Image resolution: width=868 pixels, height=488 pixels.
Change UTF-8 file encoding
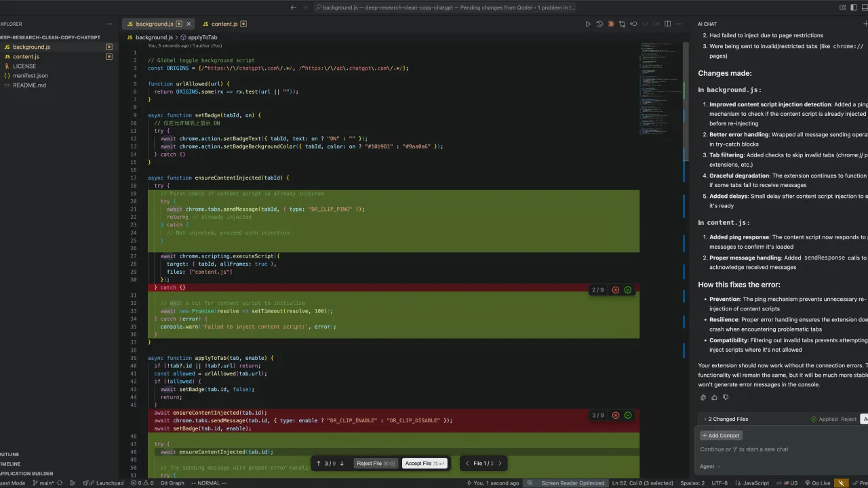pyautogui.click(x=719, y=483)
